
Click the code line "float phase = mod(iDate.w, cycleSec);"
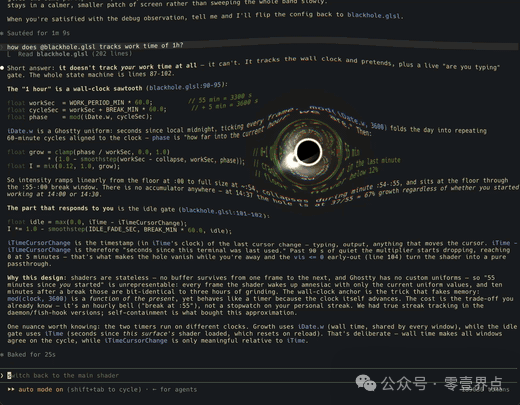click(x=80, y=117)
